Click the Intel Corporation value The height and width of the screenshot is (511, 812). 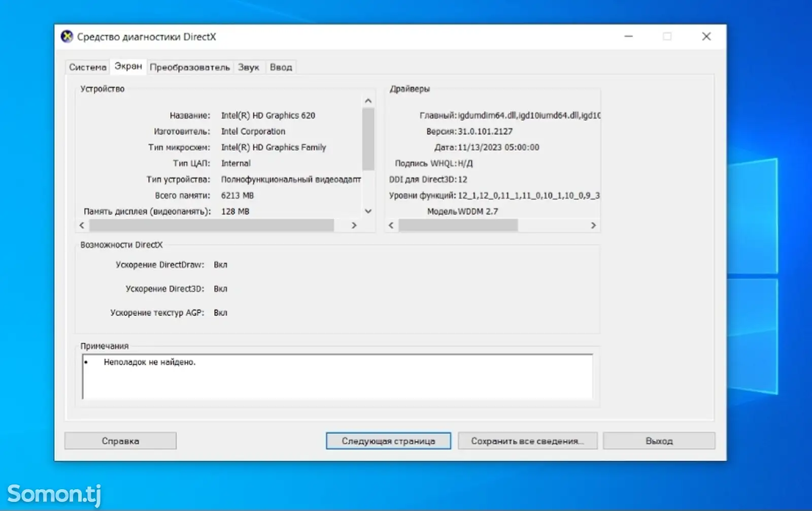pyautogui.click(x=253, y=131)
